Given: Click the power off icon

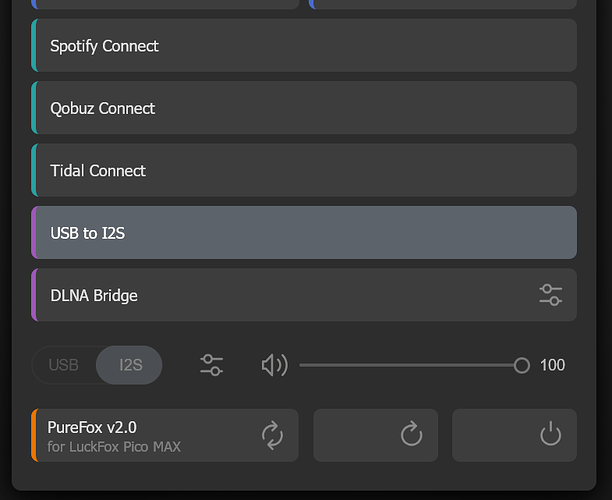Looking at the screenshot, I should click(x=550, y=434).
